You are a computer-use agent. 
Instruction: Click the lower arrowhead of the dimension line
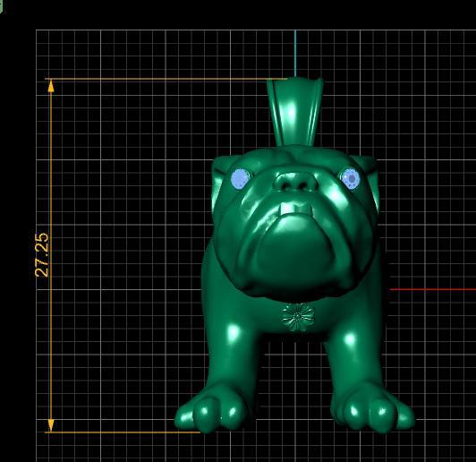coord(51,424)
